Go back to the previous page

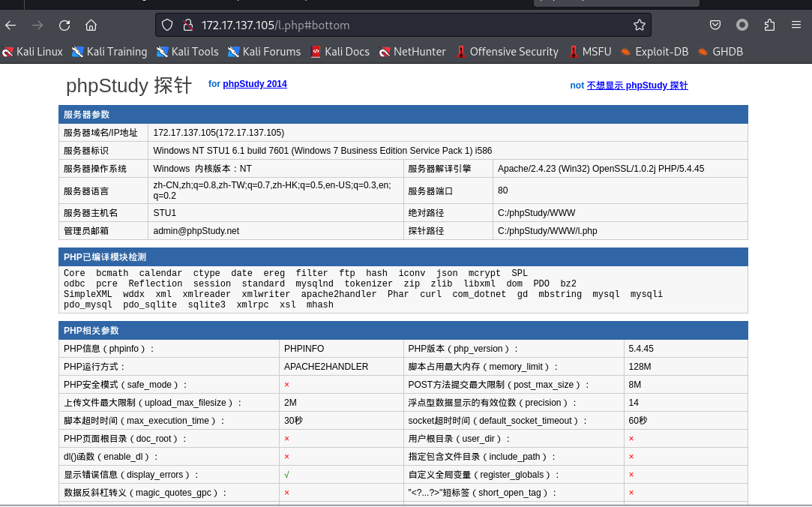pos(11,25)
